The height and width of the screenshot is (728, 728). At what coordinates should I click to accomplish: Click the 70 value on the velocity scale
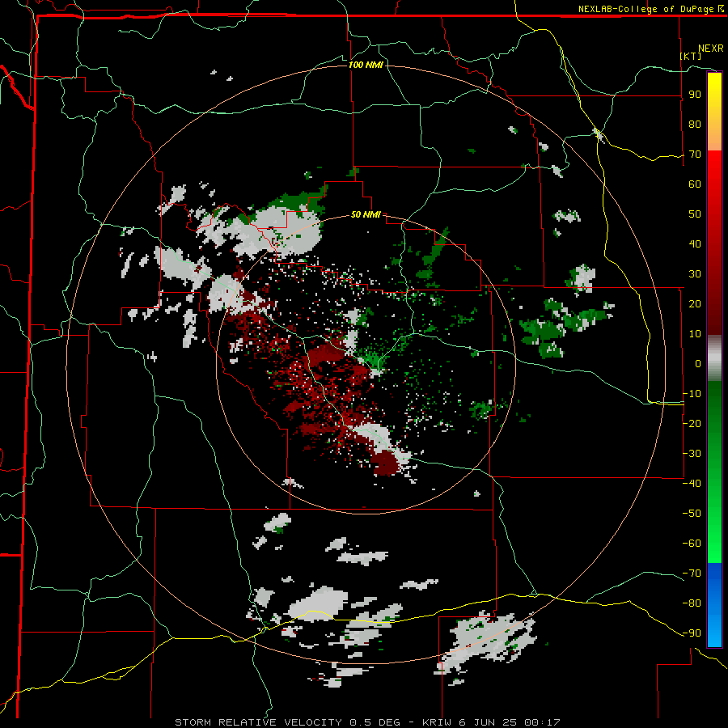[x=695, y=154]
